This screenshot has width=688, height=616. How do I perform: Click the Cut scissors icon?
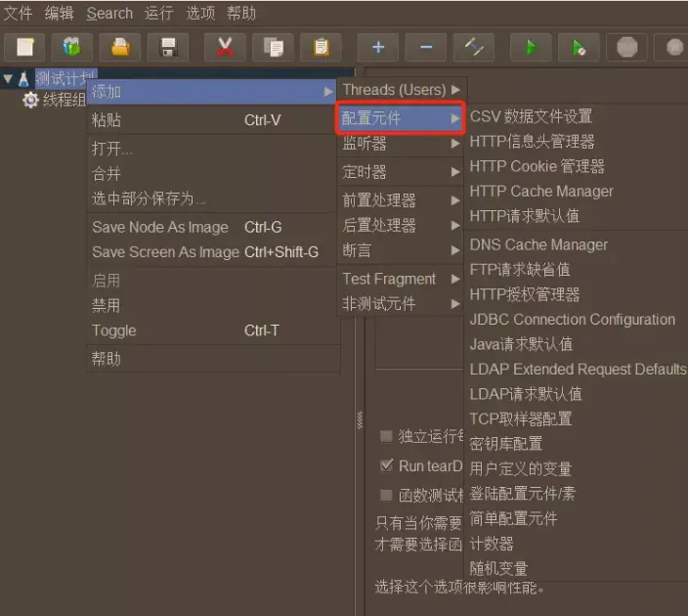225,47
